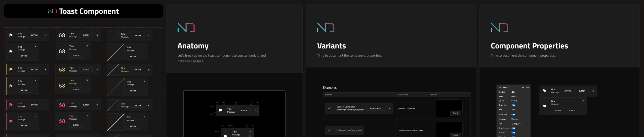This screenshot has width=644, height=137.
Task: Disable the Button 1 toggle
Action: (x=513, y=133)
